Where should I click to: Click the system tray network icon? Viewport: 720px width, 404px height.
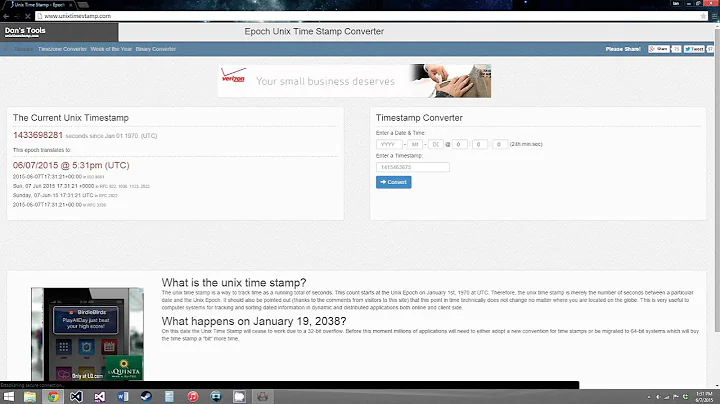point(667,397)
